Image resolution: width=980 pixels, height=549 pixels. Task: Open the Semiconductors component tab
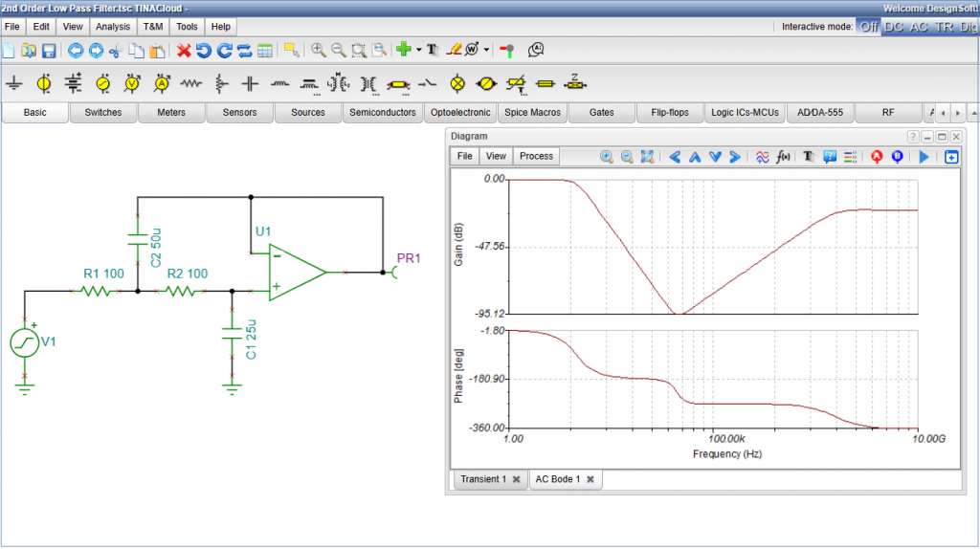point(383,113)
